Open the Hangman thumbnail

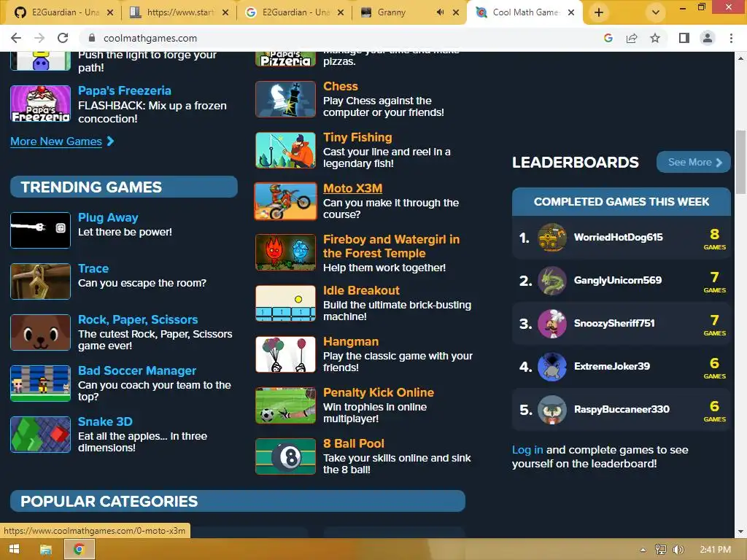pos(285,354)
